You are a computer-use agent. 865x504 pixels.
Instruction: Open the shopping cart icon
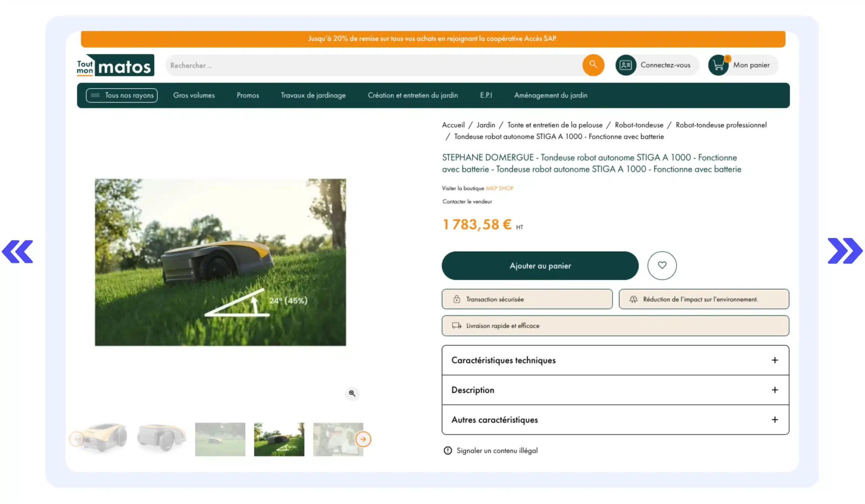(718, 65)
